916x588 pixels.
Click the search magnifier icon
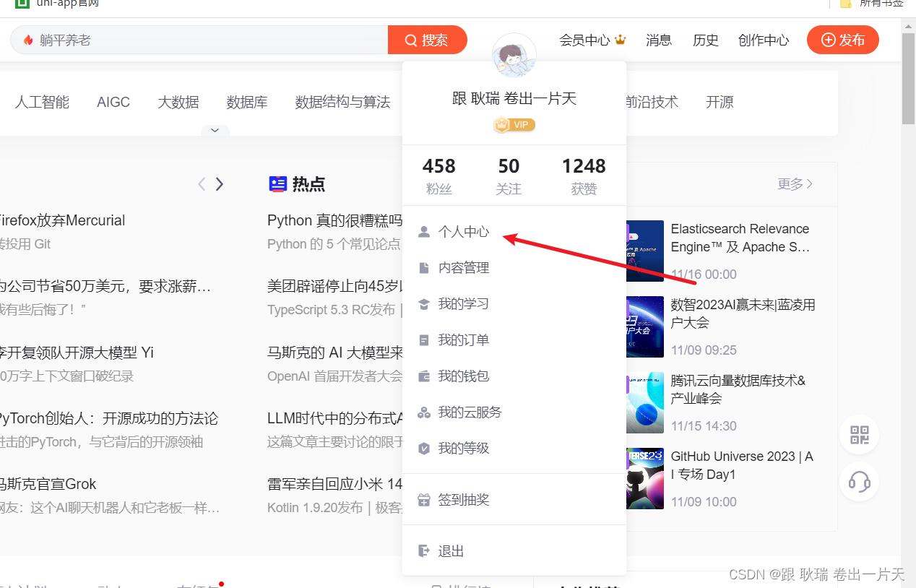click(411, 40)
